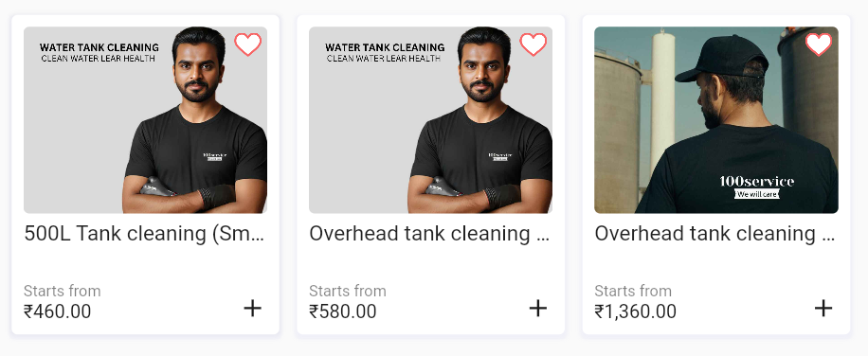Viewport: 868px width, 356px height.
Task: Click 'Starts from' label above ₹1,360.00
Action: (x=633, y=291)
